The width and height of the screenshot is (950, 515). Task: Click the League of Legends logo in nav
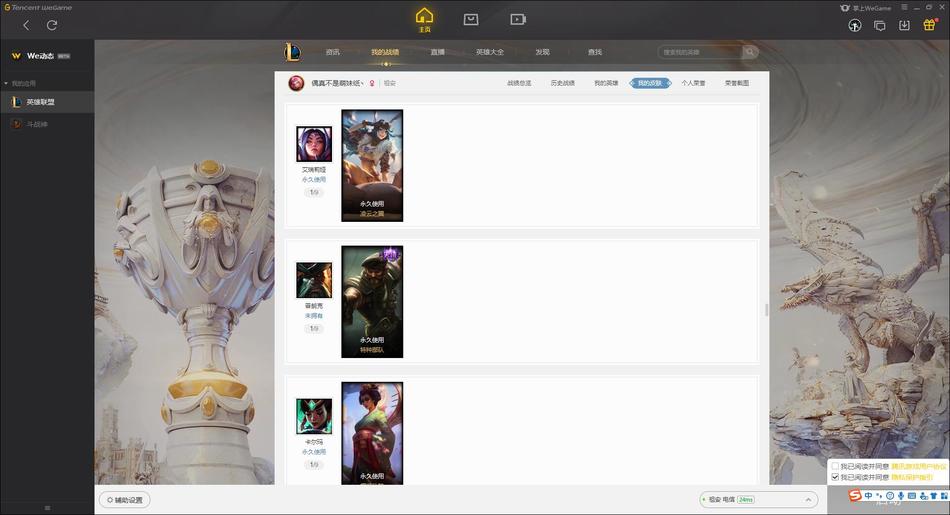coord(292,52)
